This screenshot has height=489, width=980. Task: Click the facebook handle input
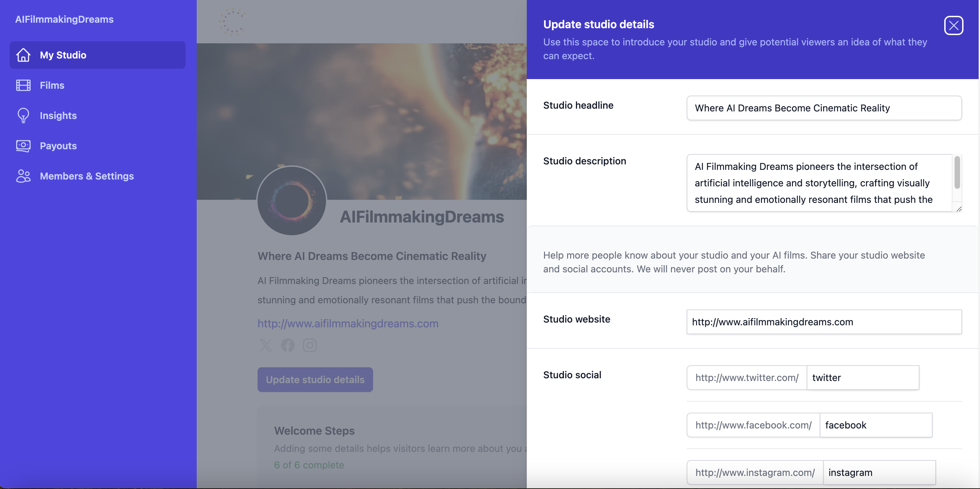(876, 425)
